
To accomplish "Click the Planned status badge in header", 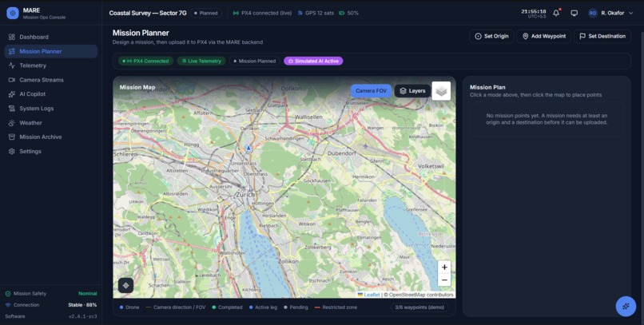I will pyautogui.click(x=206, y=13).
